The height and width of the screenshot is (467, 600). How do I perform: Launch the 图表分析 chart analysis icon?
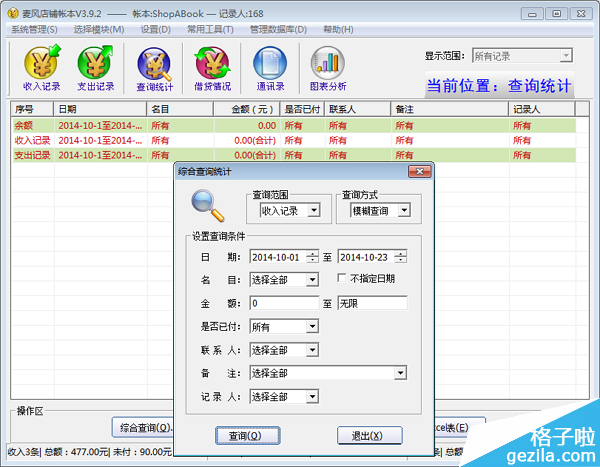tap(328, 70)
